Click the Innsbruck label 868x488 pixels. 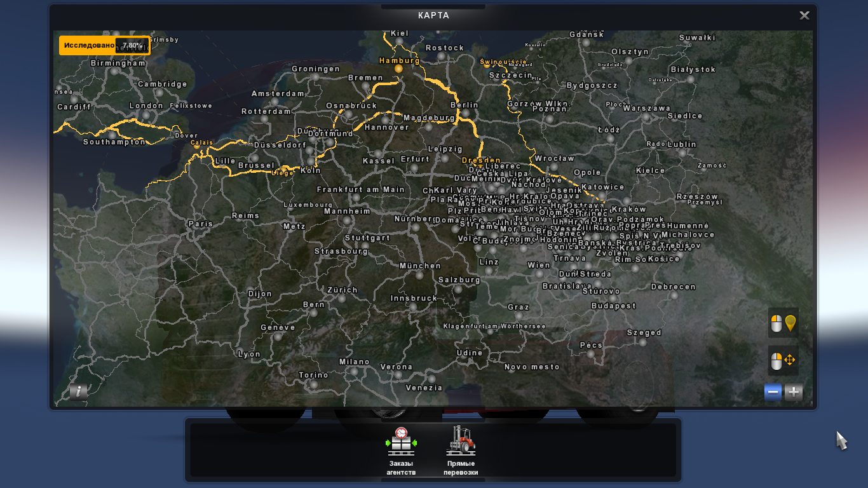click(x=414, y=298)
